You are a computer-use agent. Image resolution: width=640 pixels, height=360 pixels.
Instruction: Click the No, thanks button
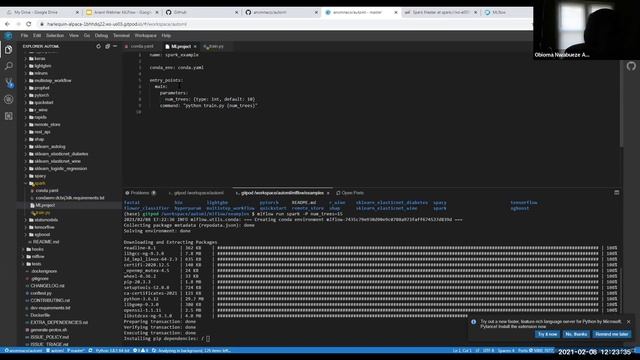576,334
